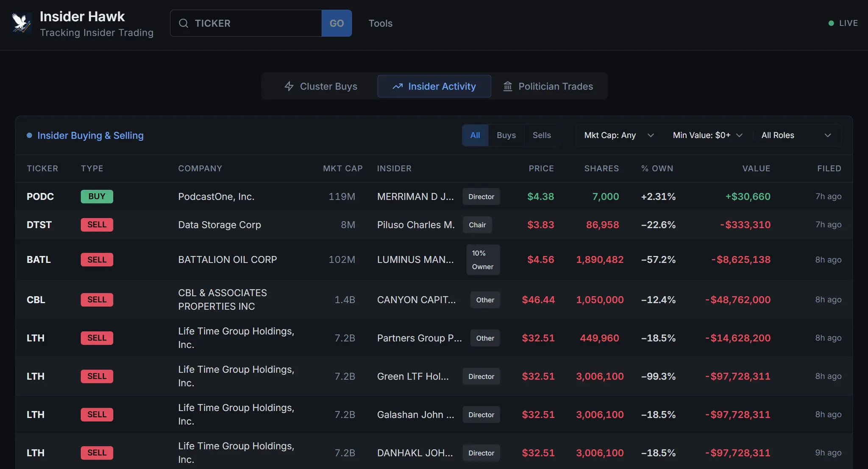Open the DTST ticker
Image resolution: width=868 pixels, height=469 pixels.
[x=39, y=225]
